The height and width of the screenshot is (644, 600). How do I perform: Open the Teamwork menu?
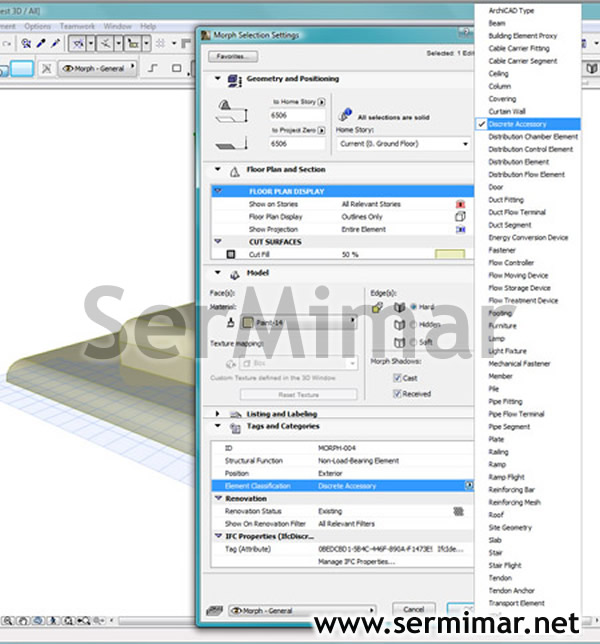coord(77,26)
